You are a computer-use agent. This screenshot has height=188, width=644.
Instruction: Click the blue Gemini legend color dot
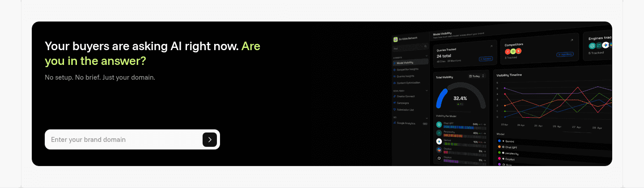(499, 141)
